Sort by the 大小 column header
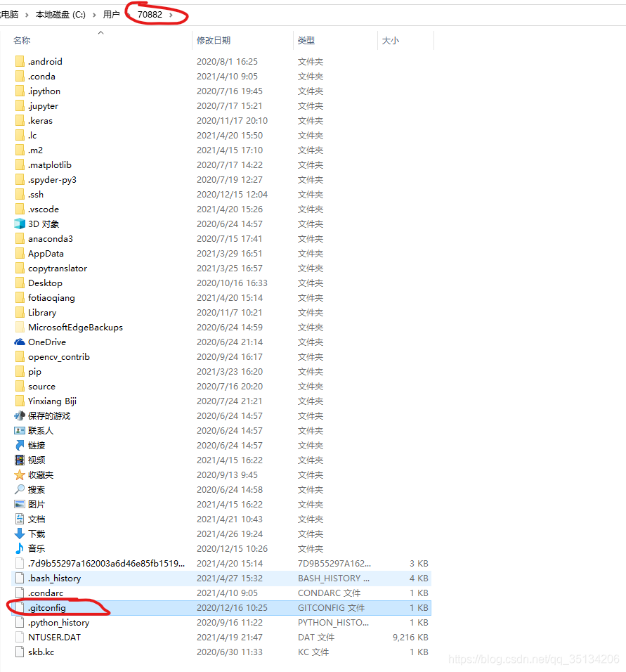Viewport: 626px width, 672px height. click(x=391, y=40)
